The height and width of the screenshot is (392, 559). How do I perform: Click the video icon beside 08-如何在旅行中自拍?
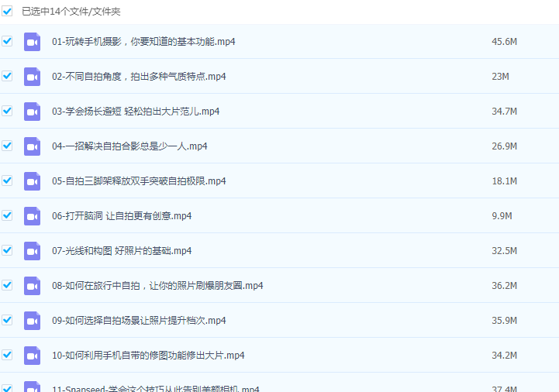(x=32, y=286)
